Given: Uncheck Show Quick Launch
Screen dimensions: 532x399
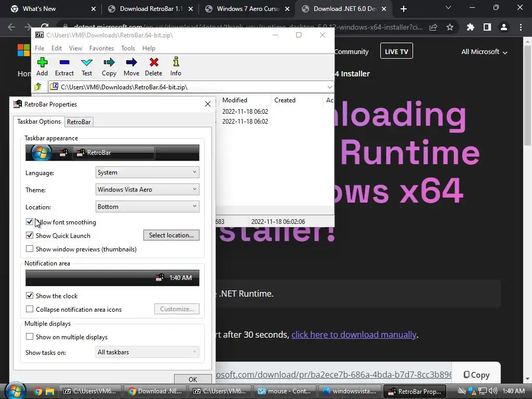Looking at the screenshot, I should [30, 235].
